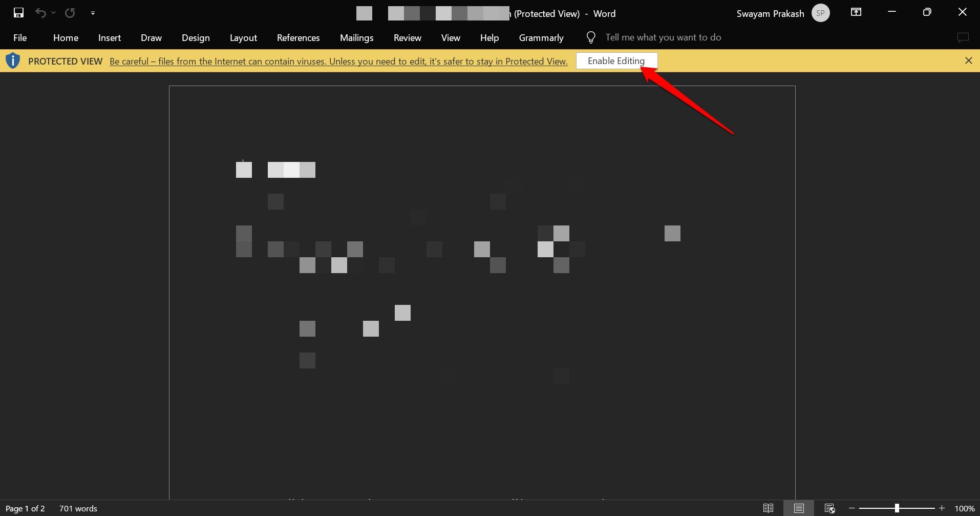
Task: Click the SP profile avatar
Action: 821,13
